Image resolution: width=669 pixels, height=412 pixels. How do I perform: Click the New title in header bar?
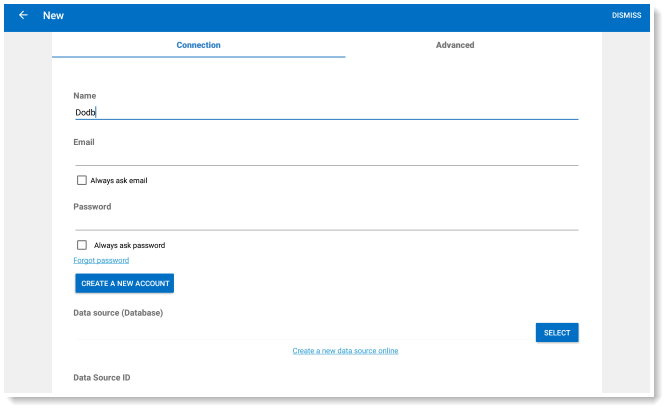tap(53, 15)
